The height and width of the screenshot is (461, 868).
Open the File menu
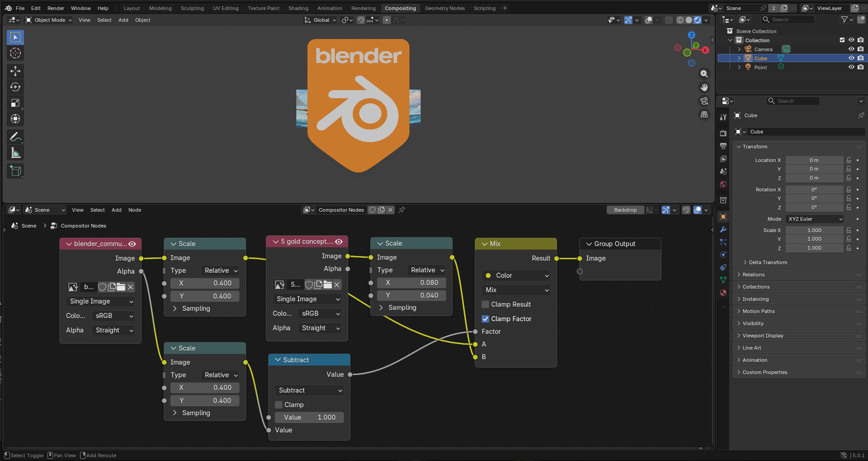tap(20, 8)
